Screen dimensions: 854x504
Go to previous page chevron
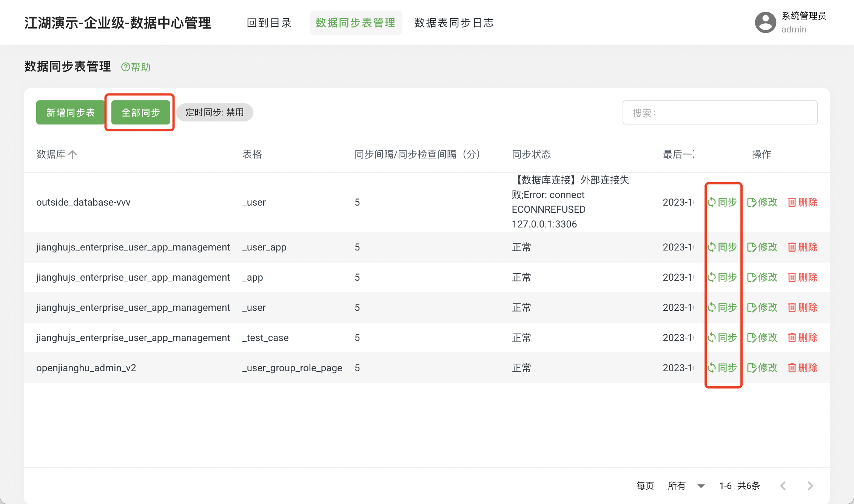pyautogui.click(x=783, y=486)
